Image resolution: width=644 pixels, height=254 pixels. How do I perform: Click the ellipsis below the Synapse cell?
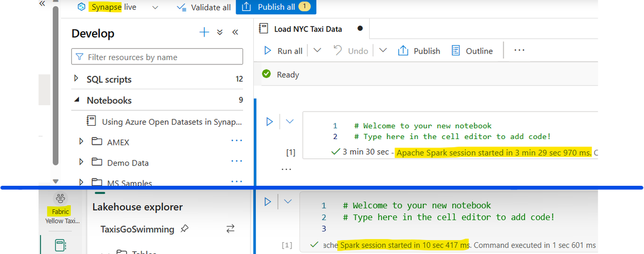287,169
